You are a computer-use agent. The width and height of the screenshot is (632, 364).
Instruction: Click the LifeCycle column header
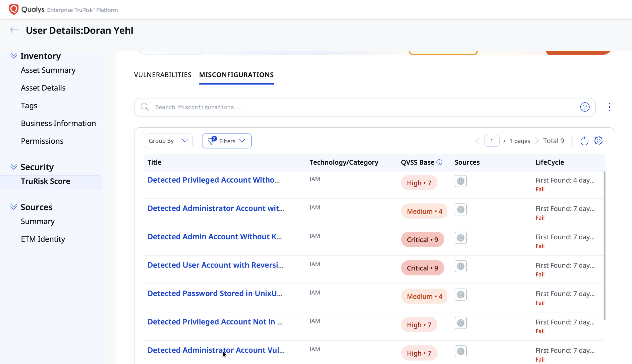coord(550,162)
